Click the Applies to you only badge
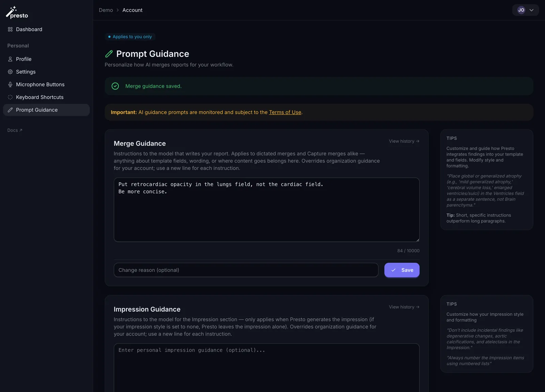This screenshot has height=392, width=545. pos(130,37)
